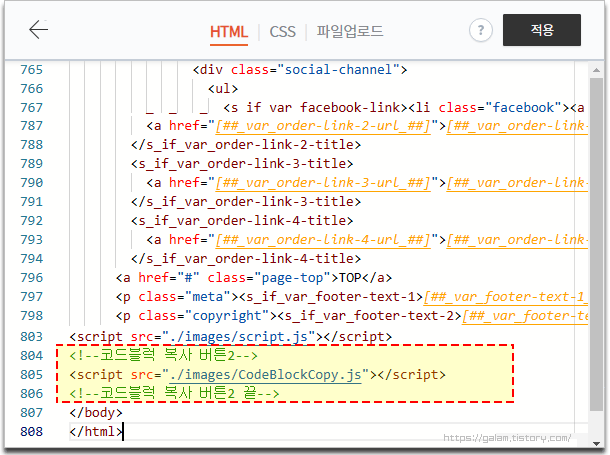Click line number 765
This screenshot has width=610, height=455.
[x=32, y=70]
